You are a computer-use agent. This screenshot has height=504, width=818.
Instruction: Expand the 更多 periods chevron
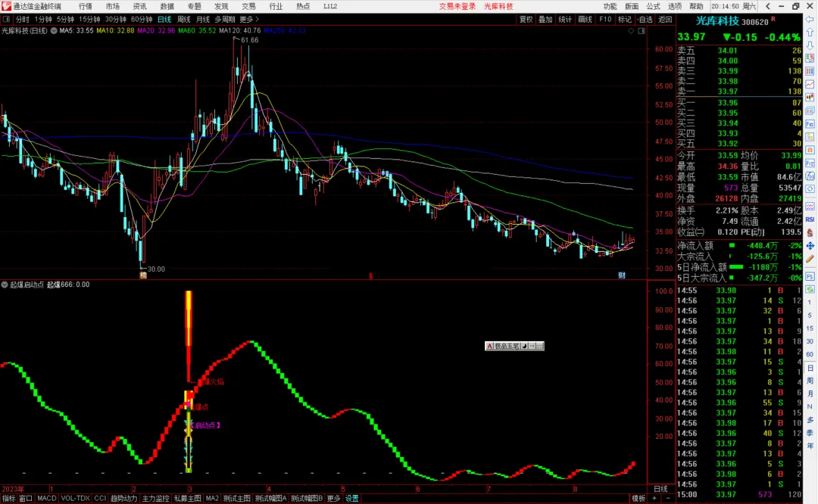(249, 19)
